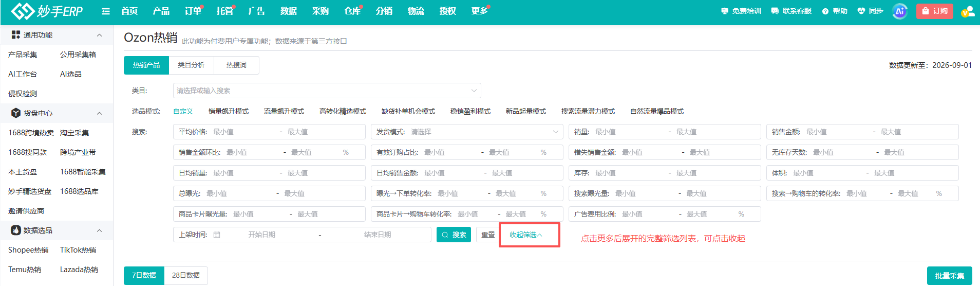Click 联系客服 in the header
Screen dimensions: 980x286
point(791,11)
